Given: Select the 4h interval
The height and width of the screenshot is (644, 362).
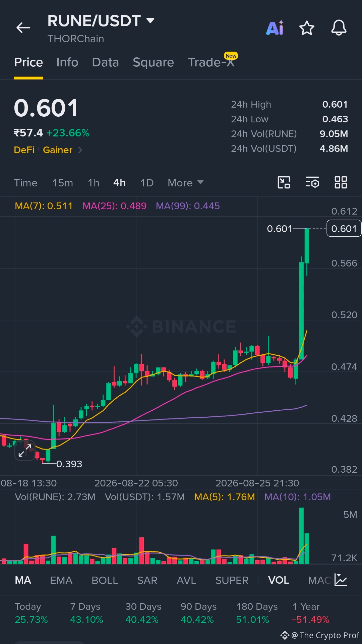Looking at the screenshot, I should pos(119,183).
